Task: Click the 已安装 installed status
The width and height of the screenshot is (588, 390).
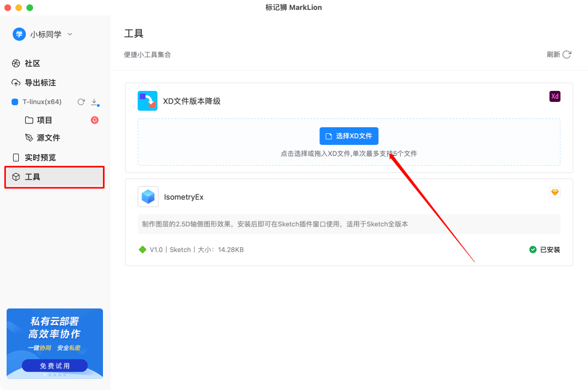Action: [x=545, y=250]
